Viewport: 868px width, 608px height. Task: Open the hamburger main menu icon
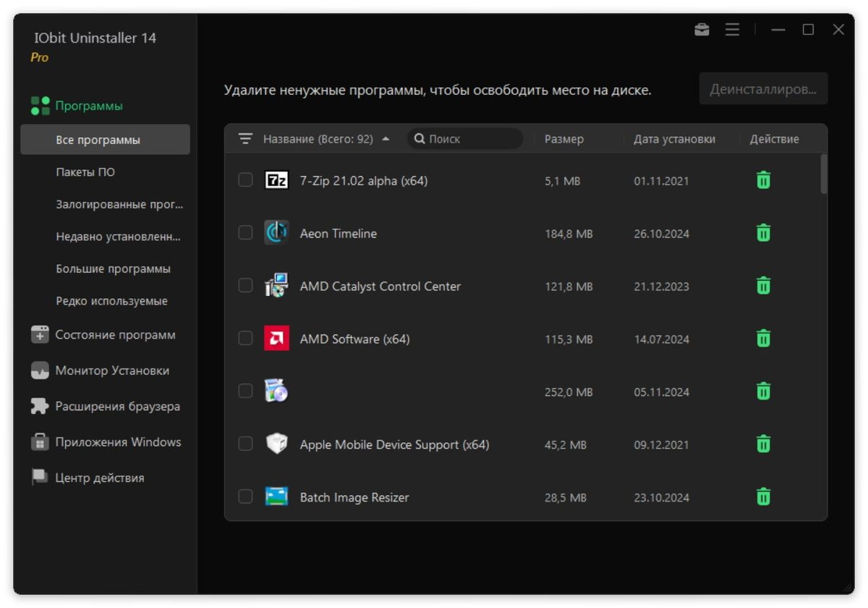733,30
